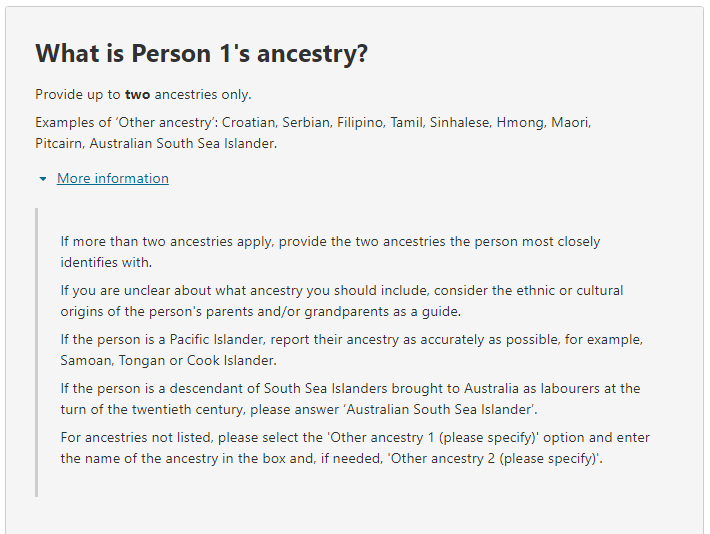Image resolution: width=710 pixels, height=534 pixels.
Task: Click the word "Pitcairn" in the examples
Action: tap(59, 143)
